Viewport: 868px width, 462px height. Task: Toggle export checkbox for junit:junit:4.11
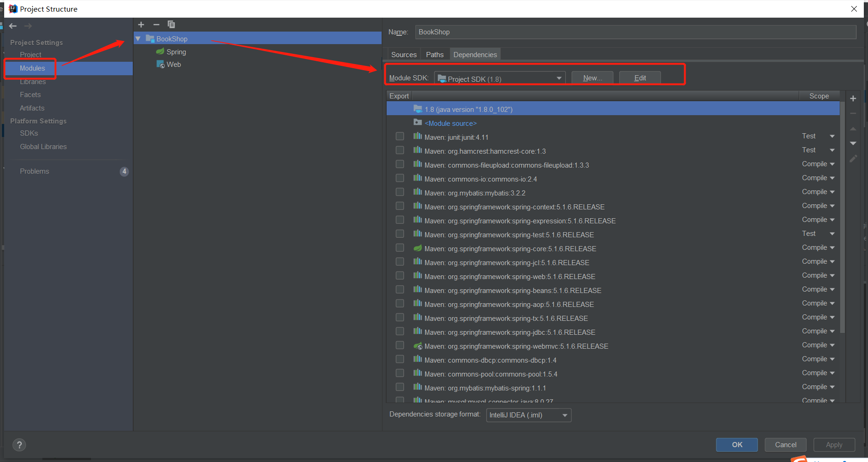pos(400,137)
